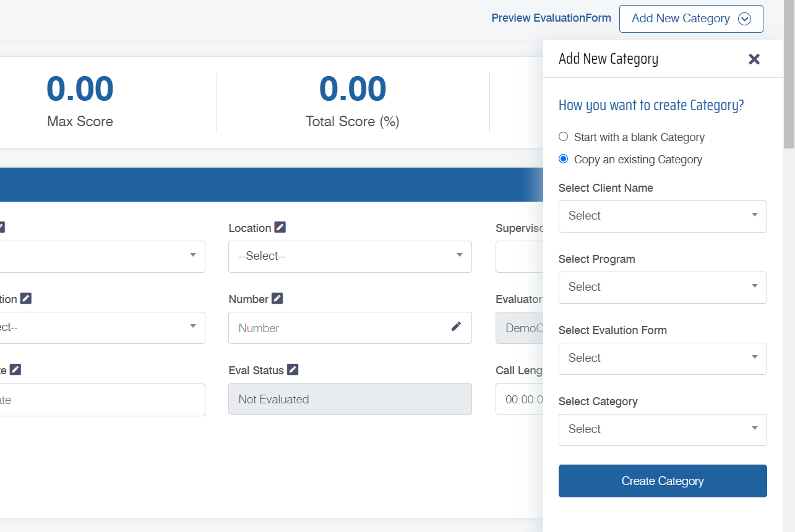795x532 pixels.
Task: Open the Select Evalution Form dropdown
Action: pos(662,358)
